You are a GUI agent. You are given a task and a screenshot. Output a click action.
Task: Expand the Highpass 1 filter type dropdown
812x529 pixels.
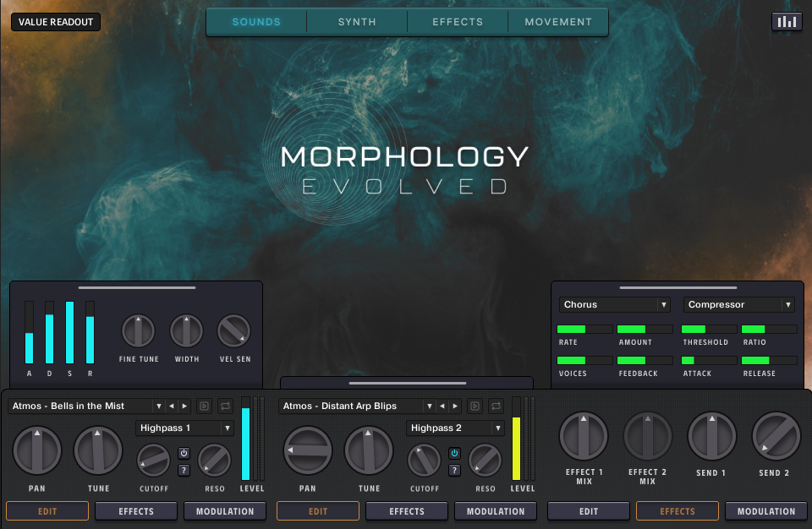[184, 428]
